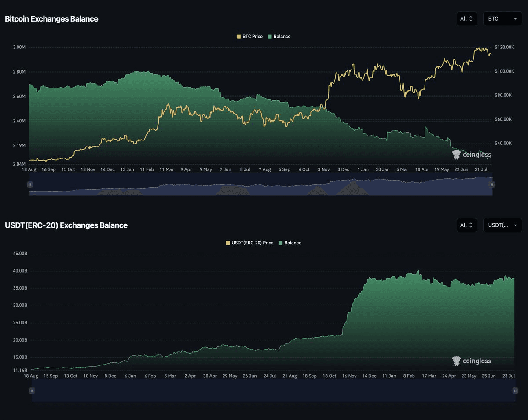
Task: Click the green Balance swatch in USDT legend
Action: [x=281, y=243]
